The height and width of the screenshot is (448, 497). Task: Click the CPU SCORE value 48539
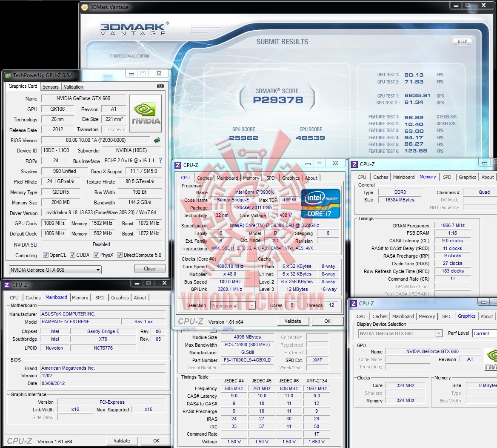coord(310,138)
